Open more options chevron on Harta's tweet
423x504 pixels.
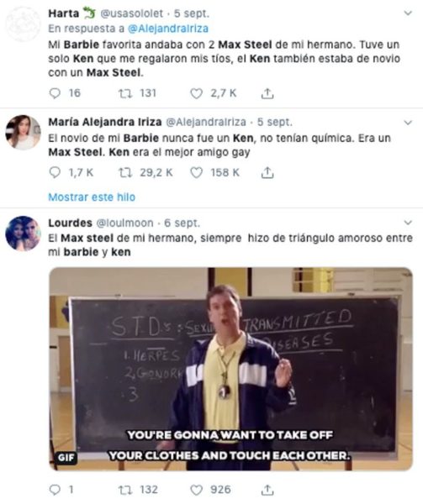pos(408,13)
